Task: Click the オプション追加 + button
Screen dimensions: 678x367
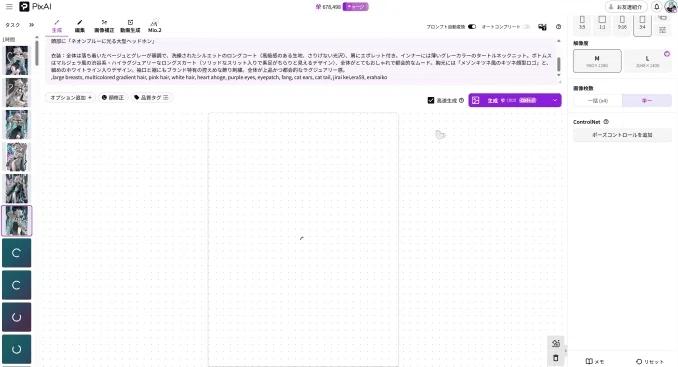Action: tap(70, 98)
